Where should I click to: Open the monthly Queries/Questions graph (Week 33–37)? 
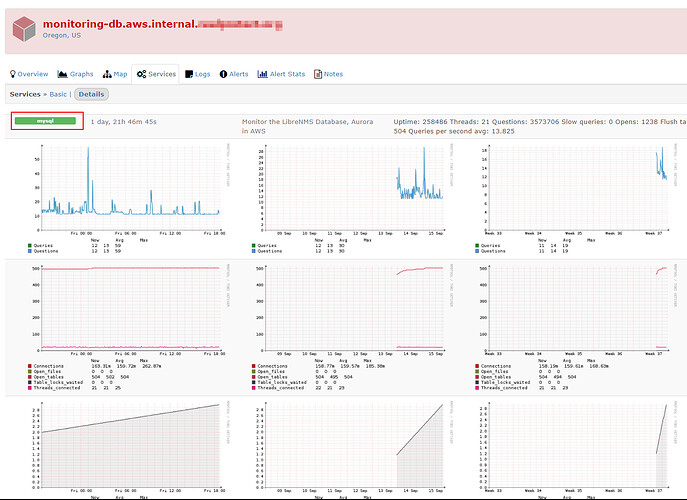point(577,199)
